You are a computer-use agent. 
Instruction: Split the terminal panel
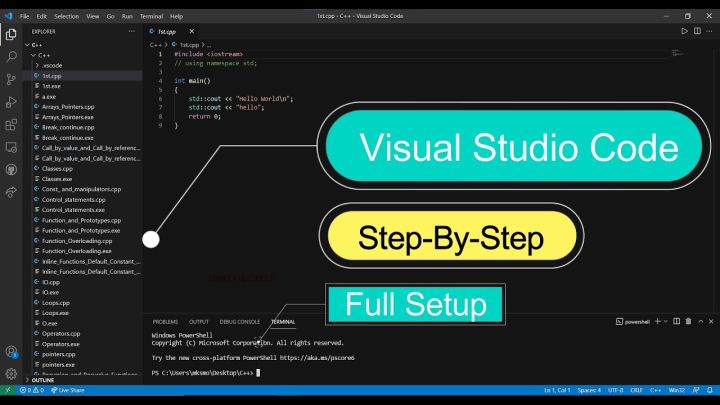click(676, 321)
